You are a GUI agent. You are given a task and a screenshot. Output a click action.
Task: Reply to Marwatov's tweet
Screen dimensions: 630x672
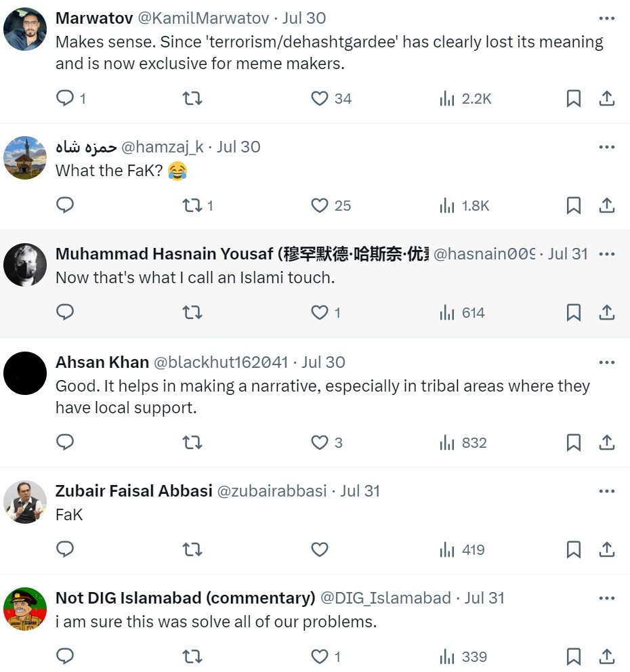pos(65,98)
